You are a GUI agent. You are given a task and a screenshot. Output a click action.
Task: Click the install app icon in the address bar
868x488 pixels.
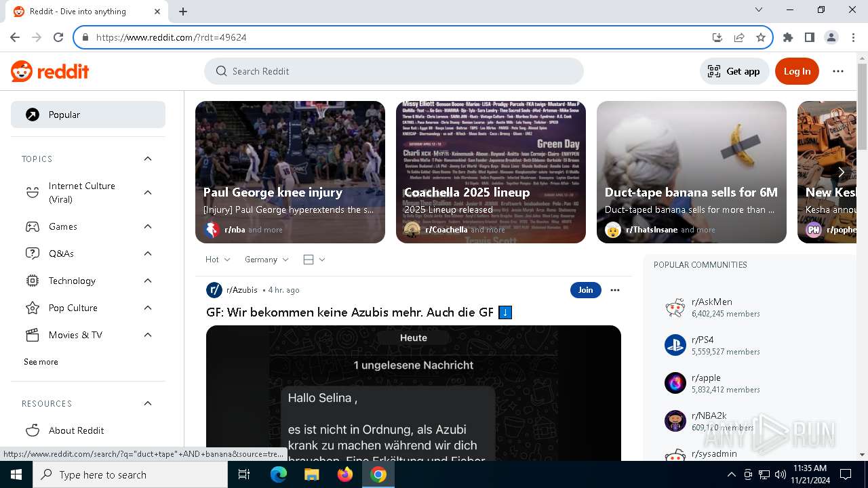pyautogui.click(x=717, y=37)
